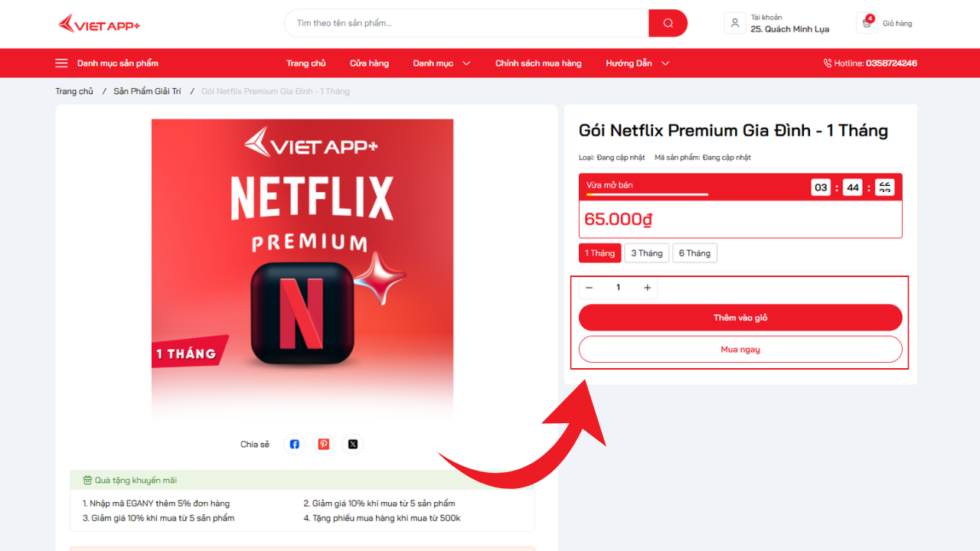Open the hamburger product category menu
This screenshot has height=551, width=980.
tap(61, 63)
